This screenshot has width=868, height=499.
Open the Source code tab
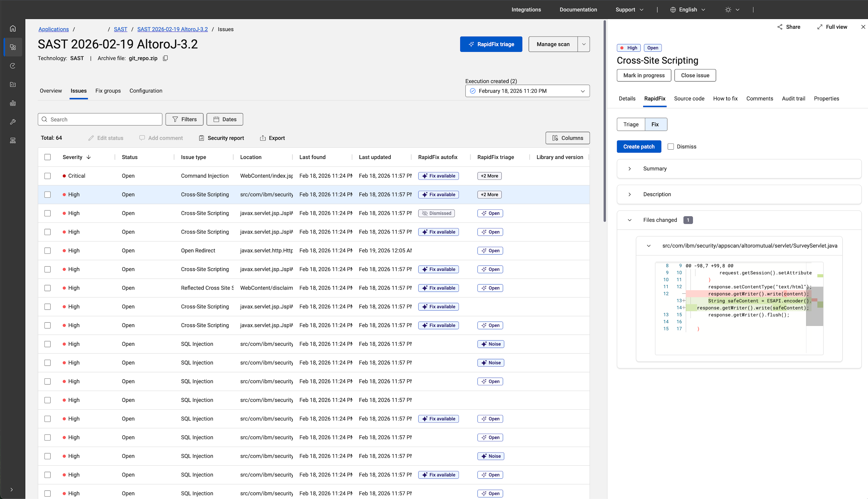click(x=689, y=99)
